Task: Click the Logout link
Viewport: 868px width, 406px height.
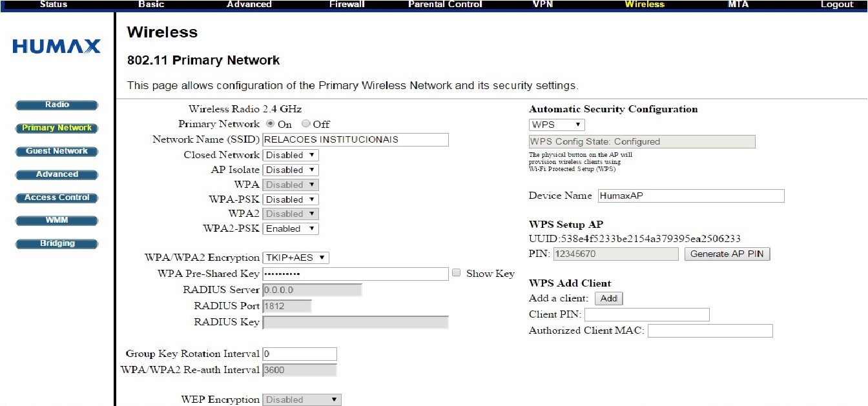Action: 836,5
